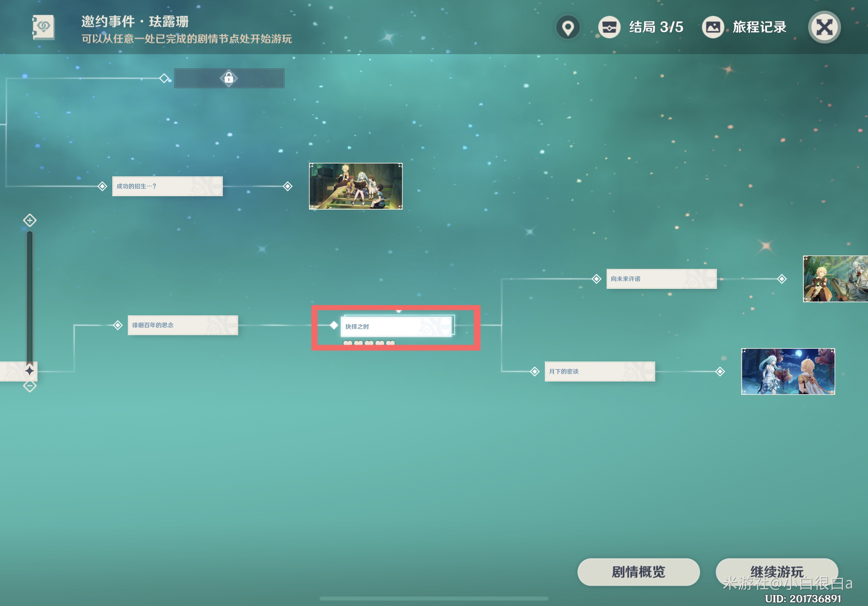Open the 剧情概览 story overview button
Viewport: 868px width, 606px height.
click(639, 572)
